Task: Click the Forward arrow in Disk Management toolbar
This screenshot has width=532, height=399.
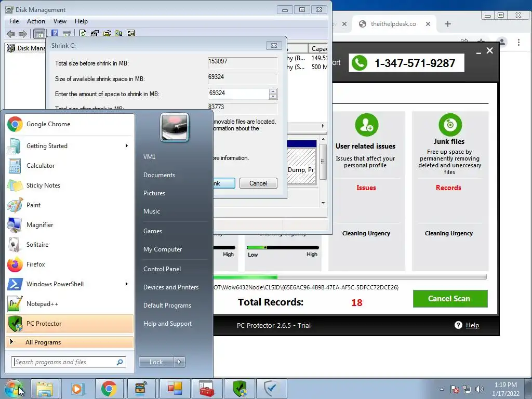Action: [23, 34]
